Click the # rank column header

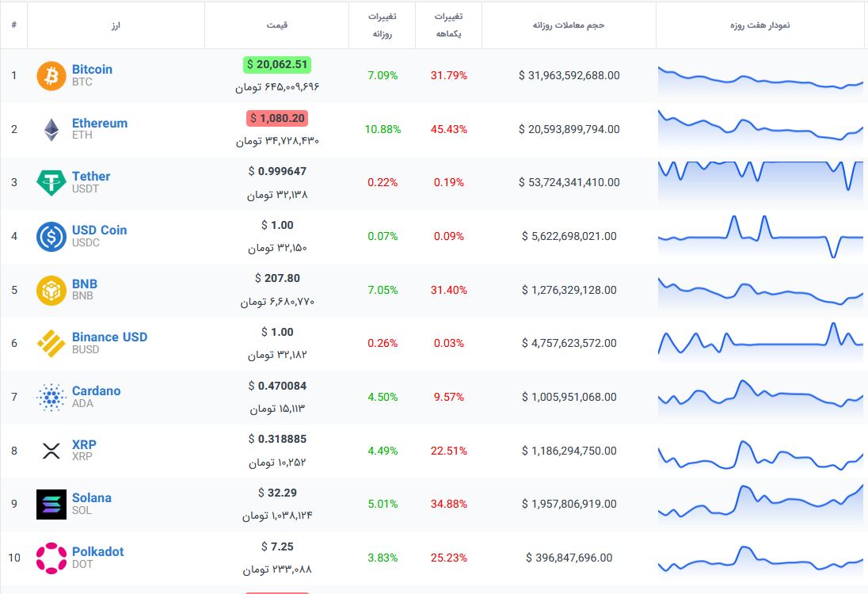[x=13, y=25]
